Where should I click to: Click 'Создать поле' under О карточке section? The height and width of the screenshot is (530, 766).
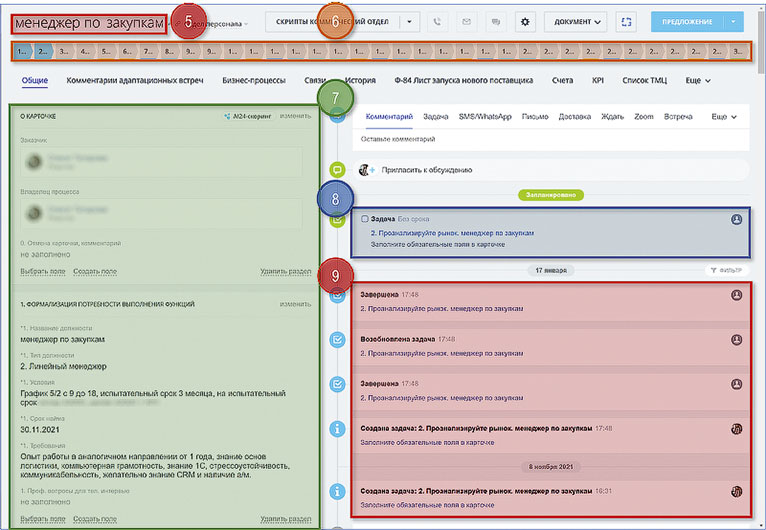(95, 271)
